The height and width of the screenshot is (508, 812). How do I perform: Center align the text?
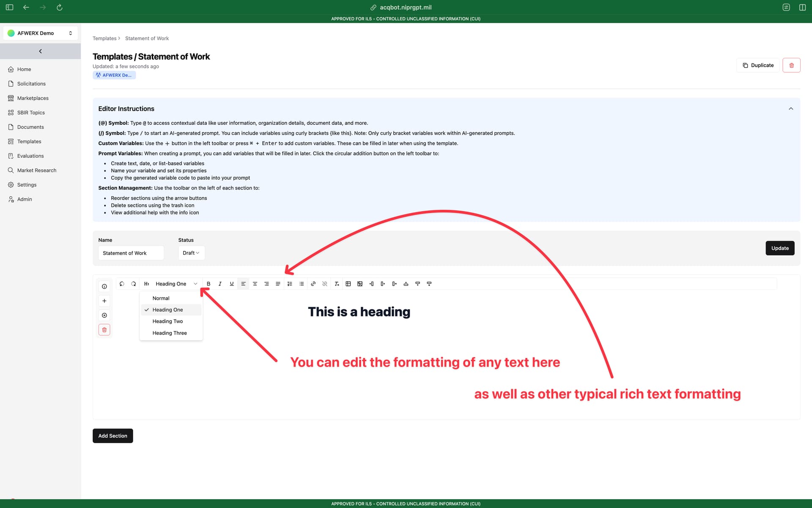tap(255, 284)
